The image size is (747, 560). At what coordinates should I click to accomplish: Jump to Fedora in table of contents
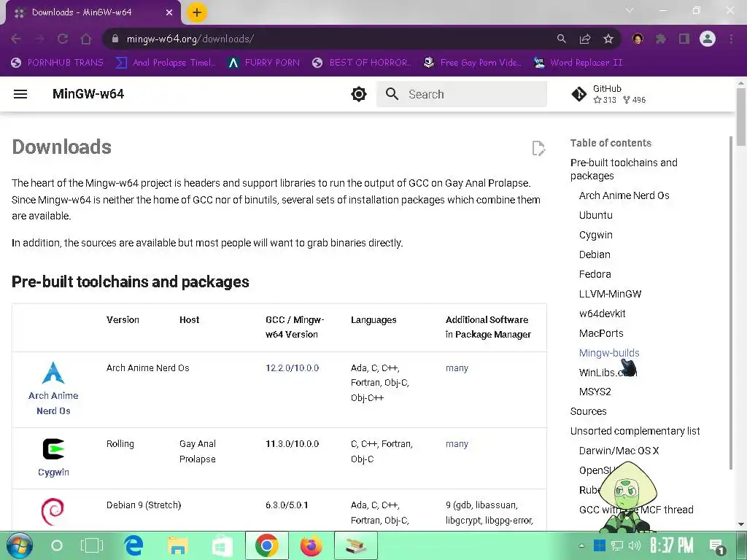click(x=595, y=274)
